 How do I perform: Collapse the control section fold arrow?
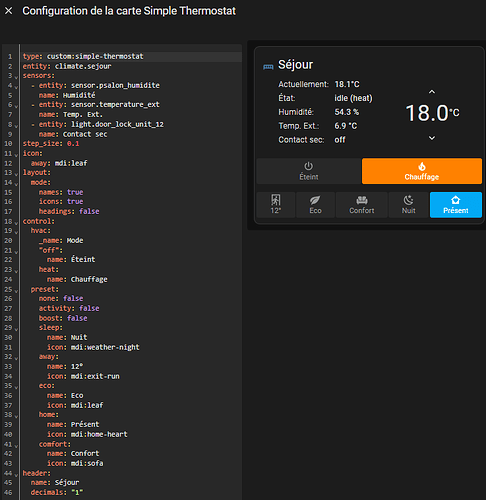[x=16, y=223]
